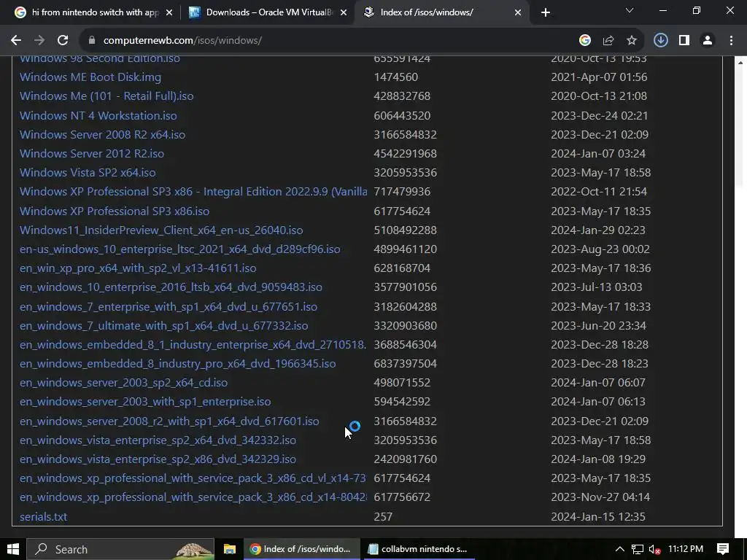Viewport: 747px width, 560px height.
Task: Open Chrome taskbar item Index of /isos
Action: pyautogui.click(x=302, y=549)
